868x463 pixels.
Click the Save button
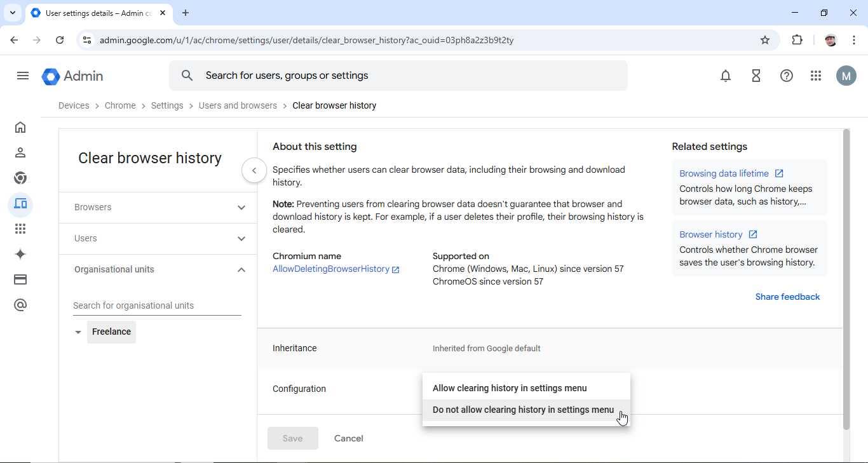pos(293,438)
